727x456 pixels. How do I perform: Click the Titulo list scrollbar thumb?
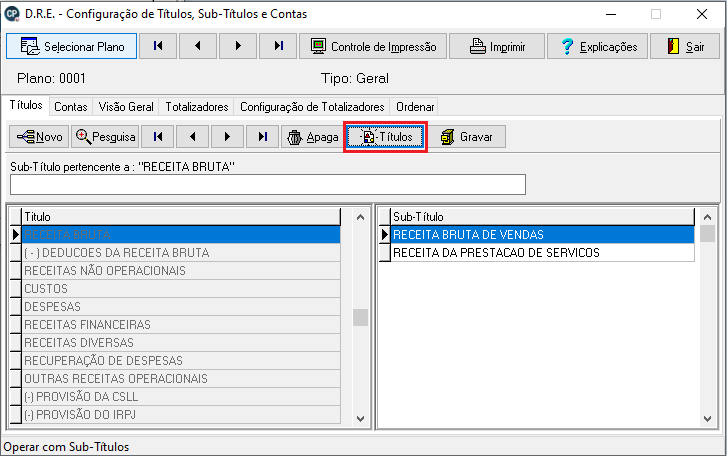(x=360, y=317)
